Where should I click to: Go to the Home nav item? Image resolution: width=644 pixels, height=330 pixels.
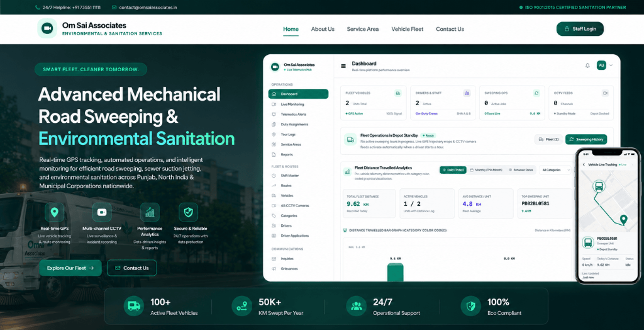pyautogui.click(x=291, y=29)
